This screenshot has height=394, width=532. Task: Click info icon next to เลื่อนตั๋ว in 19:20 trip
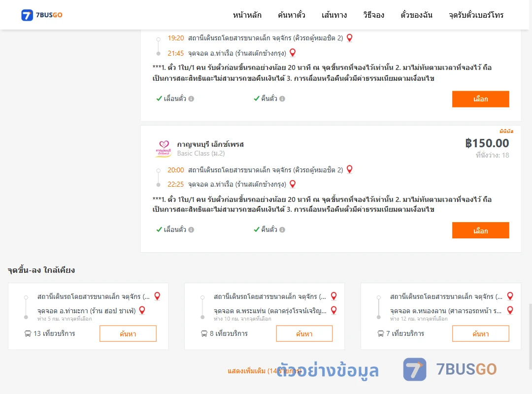click(191, 99)
